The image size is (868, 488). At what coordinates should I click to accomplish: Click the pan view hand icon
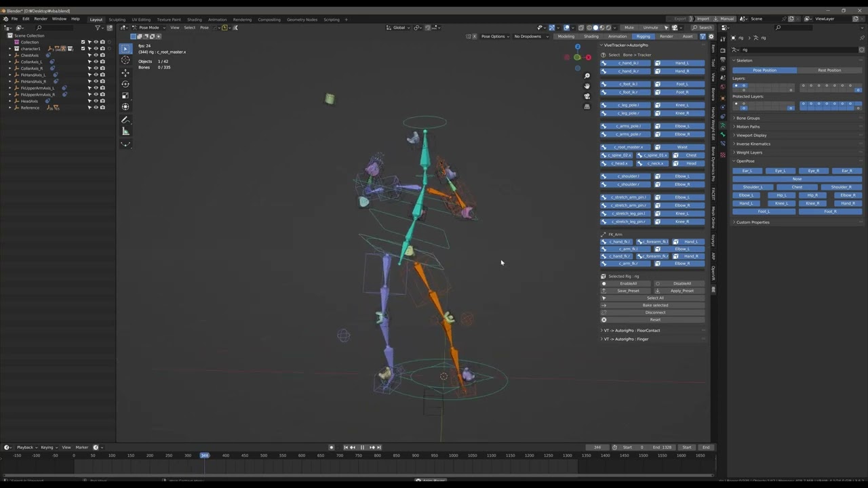(587, 86)
